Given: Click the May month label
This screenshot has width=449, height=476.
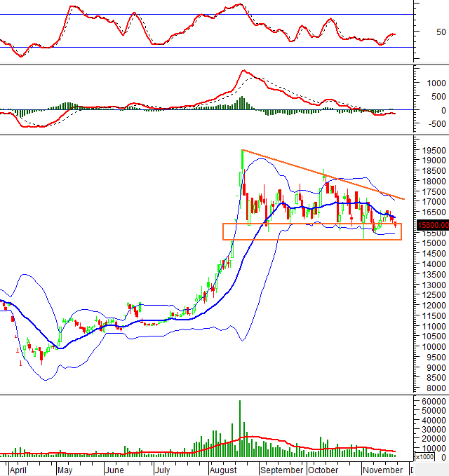Looking at the screenshot, I should click(x=65, y=470).
